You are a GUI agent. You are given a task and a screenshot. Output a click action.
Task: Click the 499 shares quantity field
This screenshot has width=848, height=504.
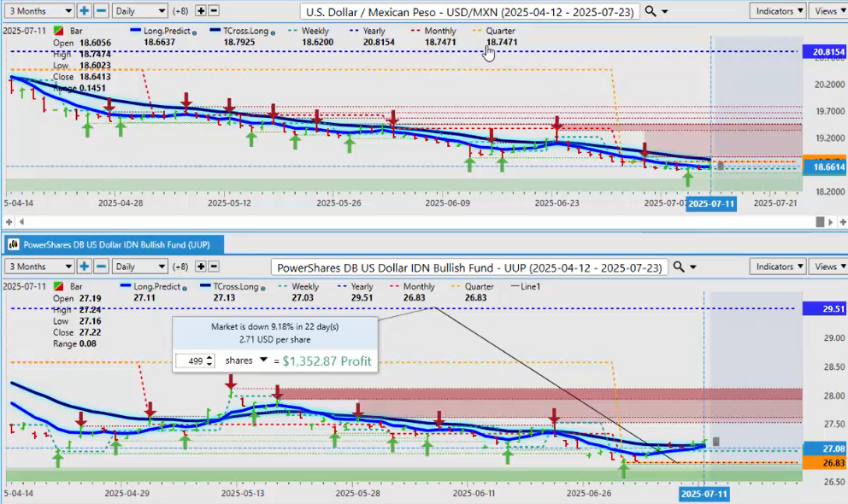[x=193, y=361]
